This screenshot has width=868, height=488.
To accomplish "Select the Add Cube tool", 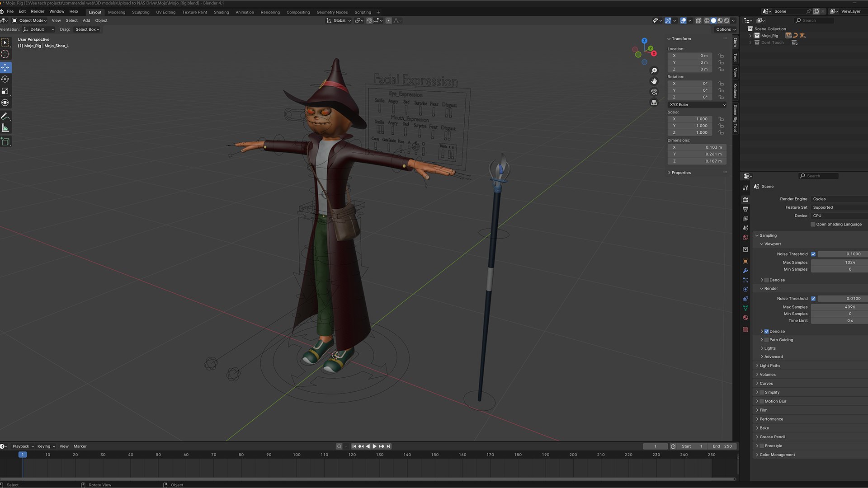I will point(5,142).
